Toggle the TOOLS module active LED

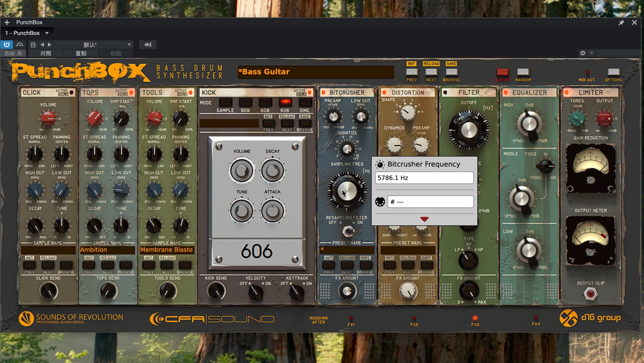[x=191, y=93]
